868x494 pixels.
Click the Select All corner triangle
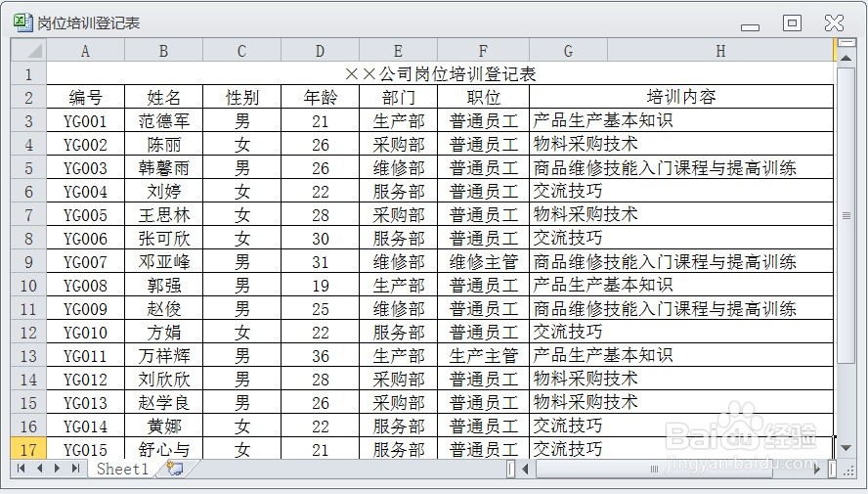(x=28, y=51)
